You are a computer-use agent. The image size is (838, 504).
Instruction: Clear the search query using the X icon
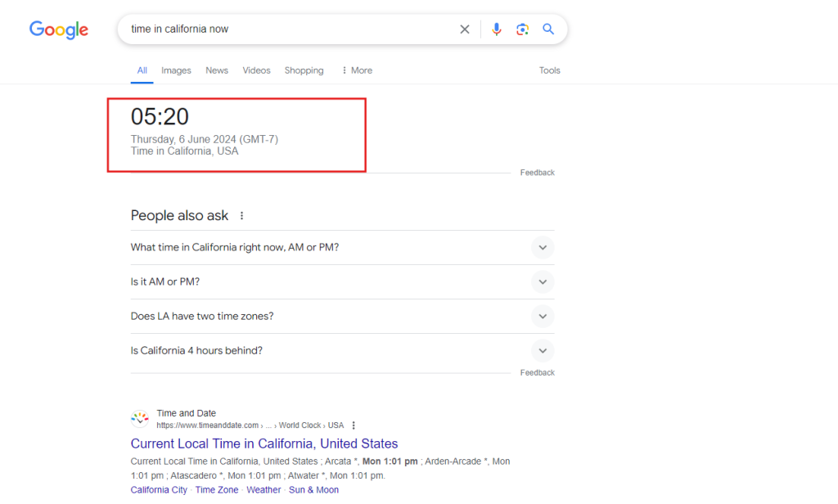[x=464, y=29]
